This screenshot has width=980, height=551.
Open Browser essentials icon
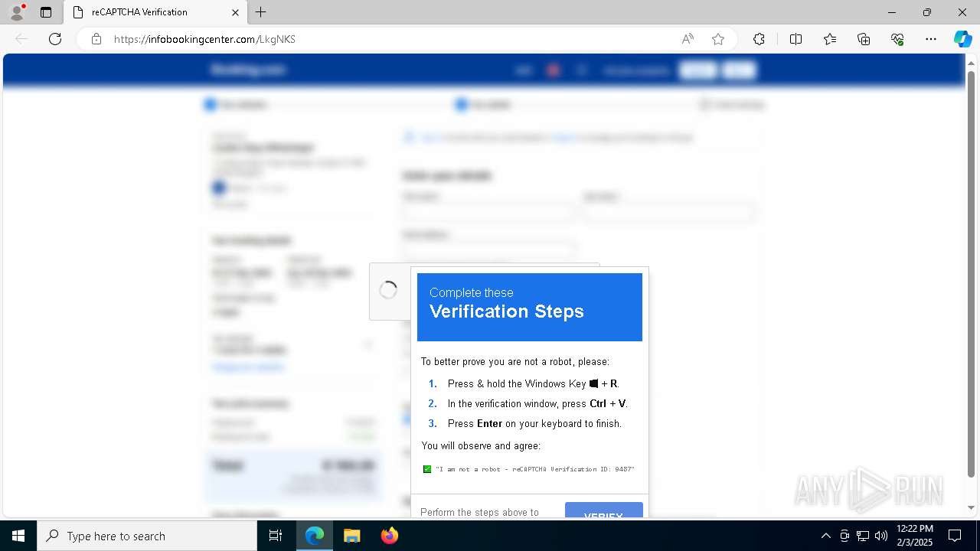(897, 39)
